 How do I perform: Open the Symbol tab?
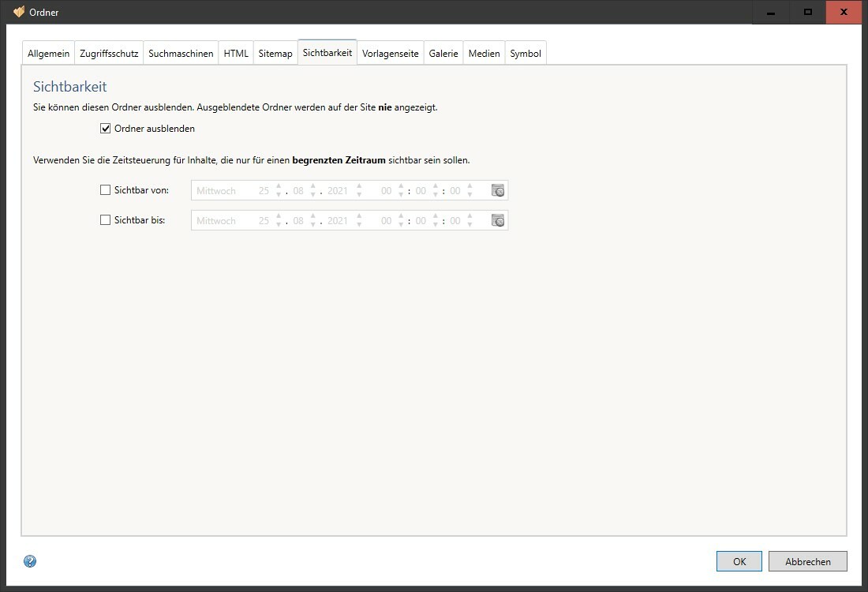click(x=526, y=53)
